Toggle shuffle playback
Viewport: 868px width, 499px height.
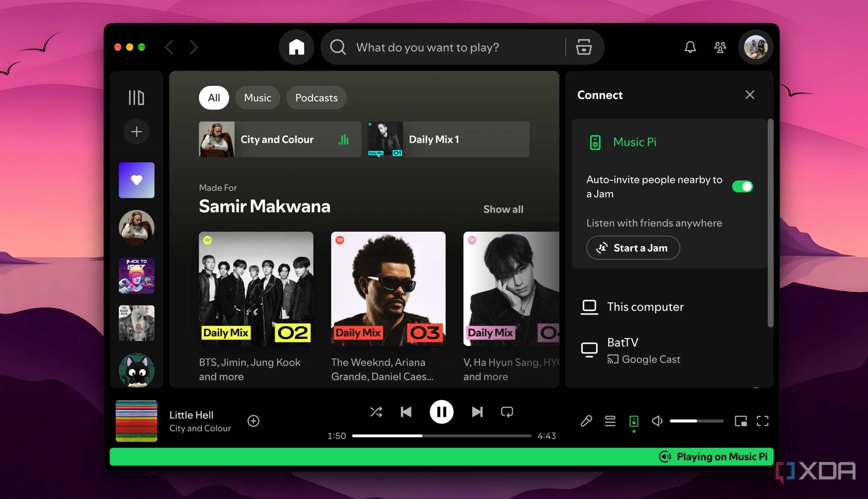pyautogui.click(x=376, y=412)
